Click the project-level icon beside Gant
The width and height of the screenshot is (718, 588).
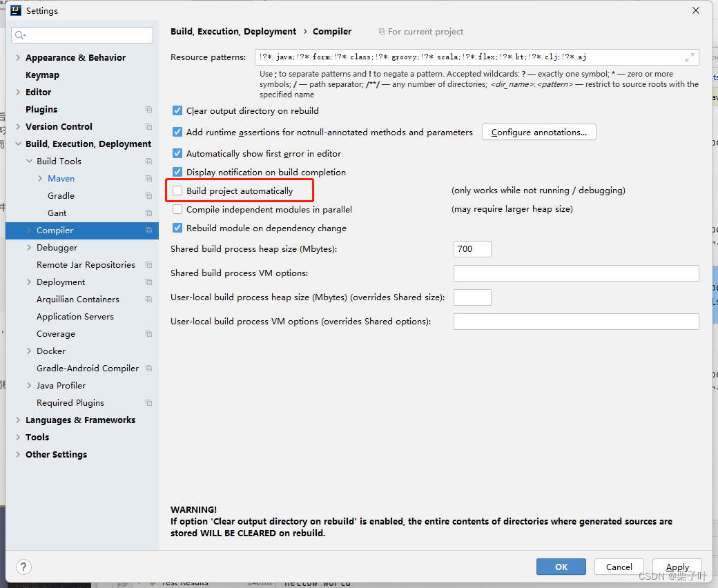(x=149, y=213)
